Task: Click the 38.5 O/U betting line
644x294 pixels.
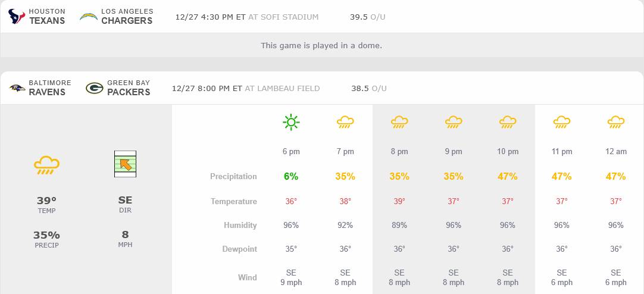Action: [x=368, y=88]
